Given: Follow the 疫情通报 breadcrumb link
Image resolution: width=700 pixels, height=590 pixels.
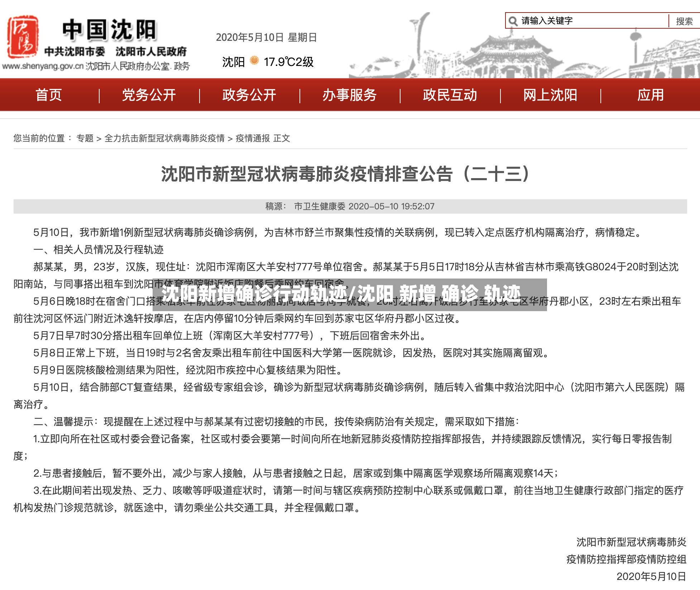Looking at the screenshot, I should [x=253, y=138].
